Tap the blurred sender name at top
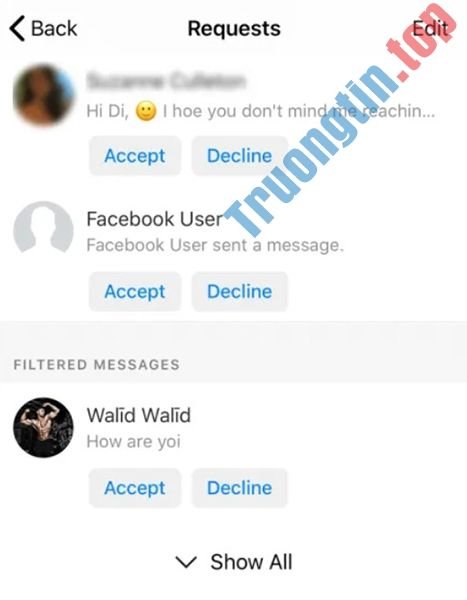This screenshot has width=467, height=600. tap(165, 82)
